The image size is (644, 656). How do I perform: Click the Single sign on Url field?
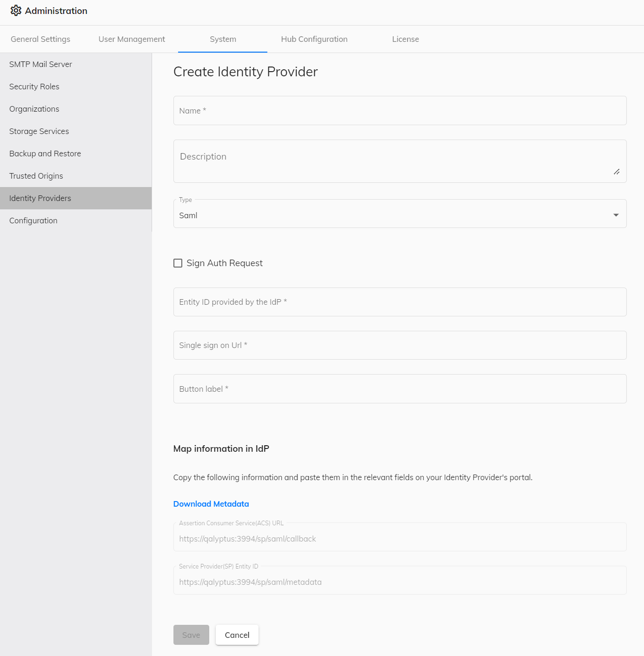399,345
